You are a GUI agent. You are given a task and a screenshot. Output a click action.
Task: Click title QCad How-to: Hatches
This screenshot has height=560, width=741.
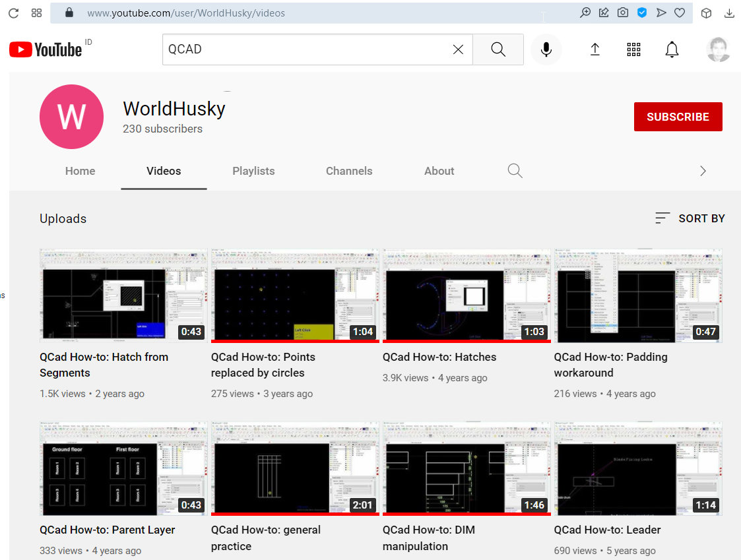(x=439, y=357)
